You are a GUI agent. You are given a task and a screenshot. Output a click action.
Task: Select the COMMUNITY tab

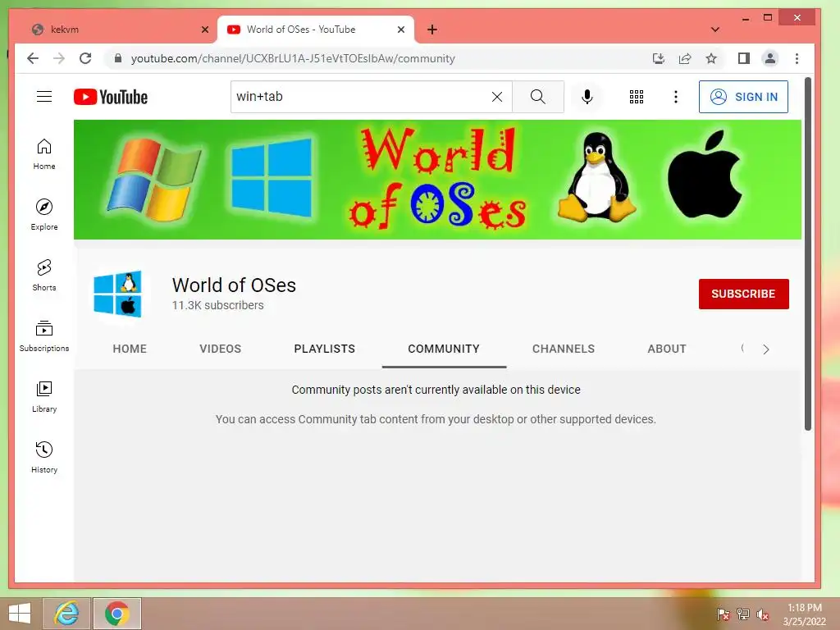click(444, 349)
